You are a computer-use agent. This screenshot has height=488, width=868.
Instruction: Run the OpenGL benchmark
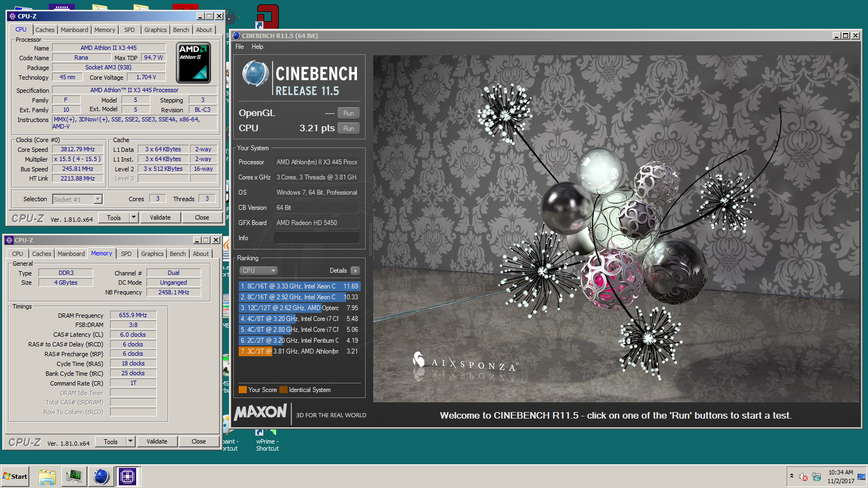(x=348, y=113)
